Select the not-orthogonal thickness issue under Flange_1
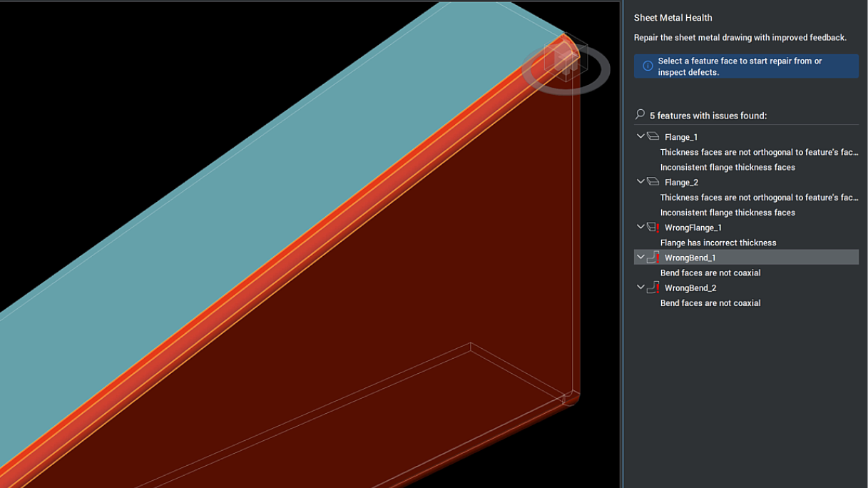868x488 pixels. tap(759, 152)
